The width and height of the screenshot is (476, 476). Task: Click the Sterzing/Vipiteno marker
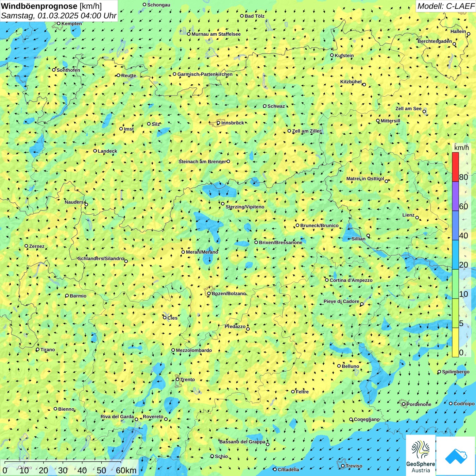coord(223,204)
